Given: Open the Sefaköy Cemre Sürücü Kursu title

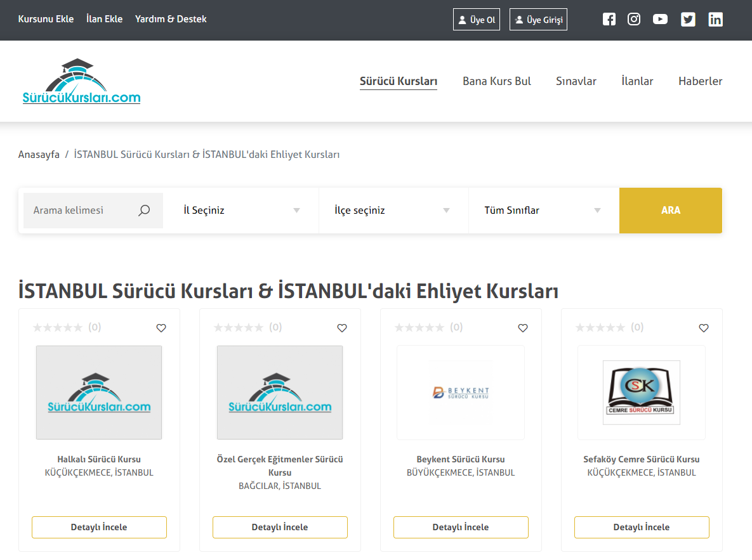Looking at the screenshot, I should [642, 459].
